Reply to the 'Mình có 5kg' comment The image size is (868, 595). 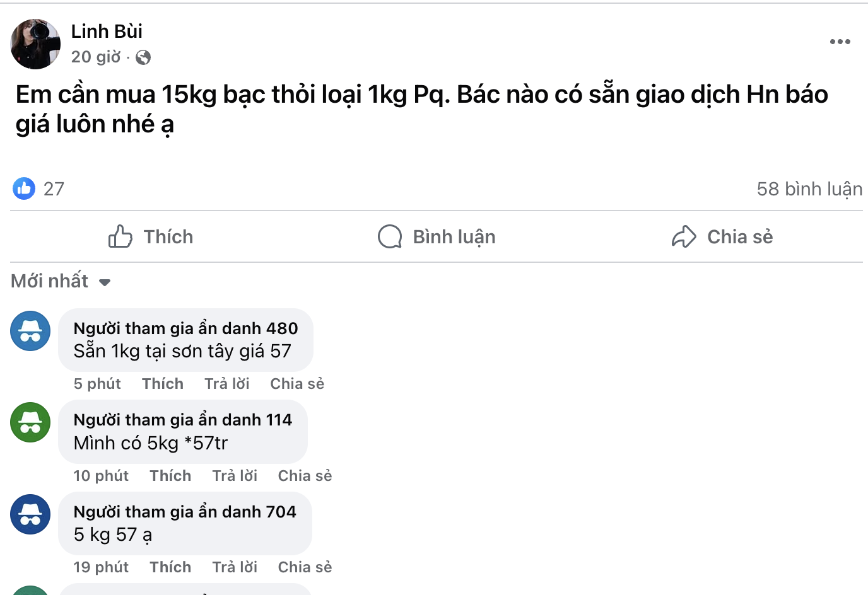coord(235,476)
